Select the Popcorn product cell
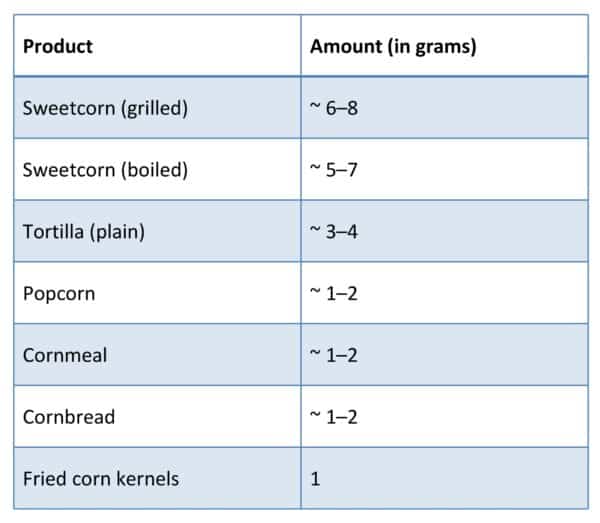The width and height of the screenshot is (600, 523). click(157, 293)
